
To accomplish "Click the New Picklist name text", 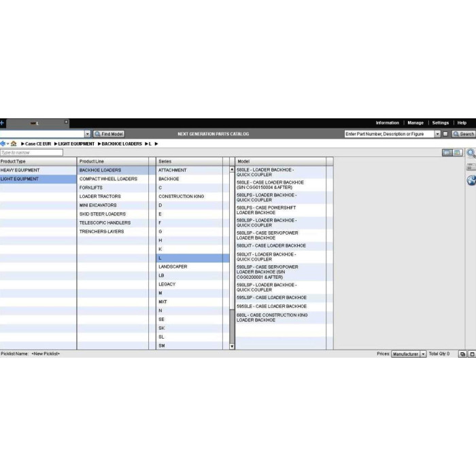I will pos(46,354).
